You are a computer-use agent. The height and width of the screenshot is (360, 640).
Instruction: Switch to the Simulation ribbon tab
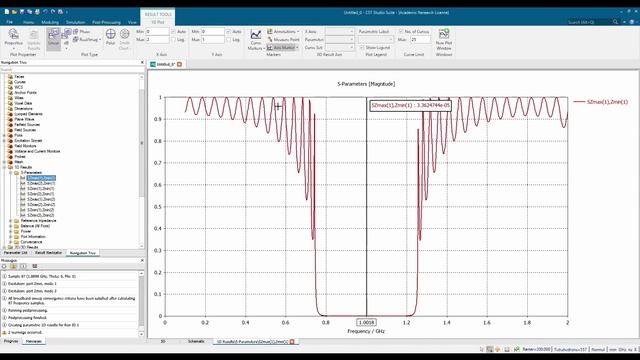(x=76, y=22)
